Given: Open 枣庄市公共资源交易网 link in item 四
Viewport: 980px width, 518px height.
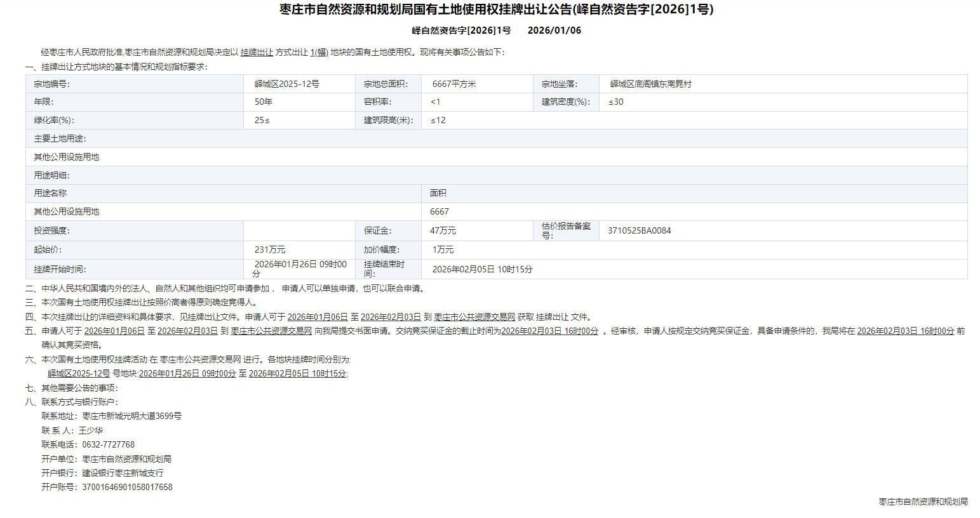Looking at the screenshot, I should coord(474,317).
